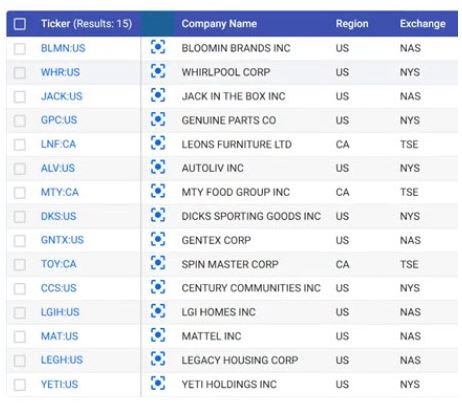Viewport: 462px width, 414px height.
Task: Click the focus icon beside SPIN MASTER CORP
Action: coord(158,263)
